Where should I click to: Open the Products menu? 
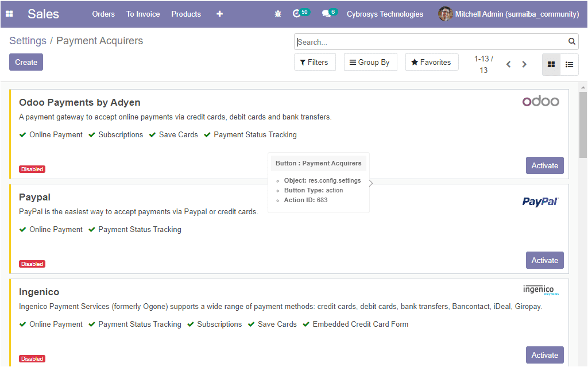(x=186, y=14)
